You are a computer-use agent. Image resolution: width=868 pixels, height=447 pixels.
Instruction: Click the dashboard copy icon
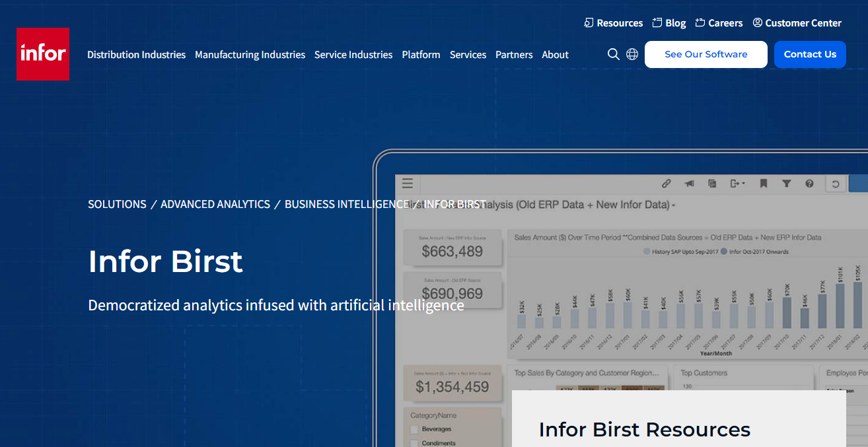click(x=712, y=184)
